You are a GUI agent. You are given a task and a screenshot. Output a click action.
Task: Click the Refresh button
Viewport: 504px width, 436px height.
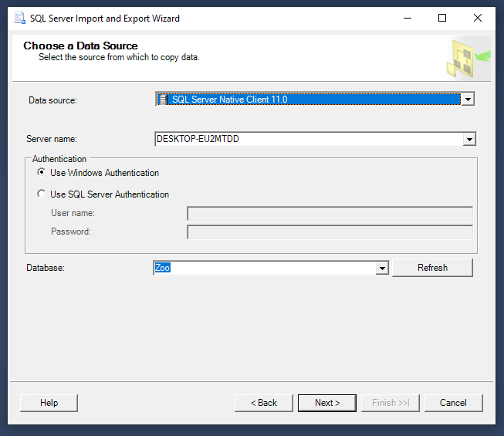pos(432,268)
